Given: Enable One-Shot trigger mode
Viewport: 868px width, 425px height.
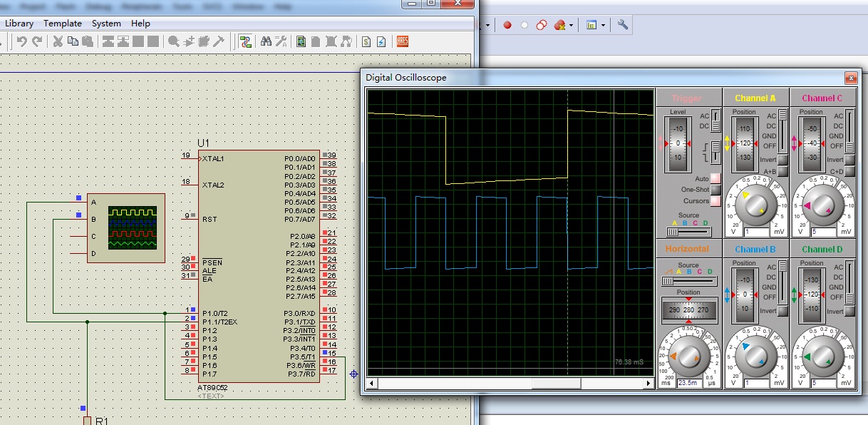Looking at the screenshot, I should [715, 190].
